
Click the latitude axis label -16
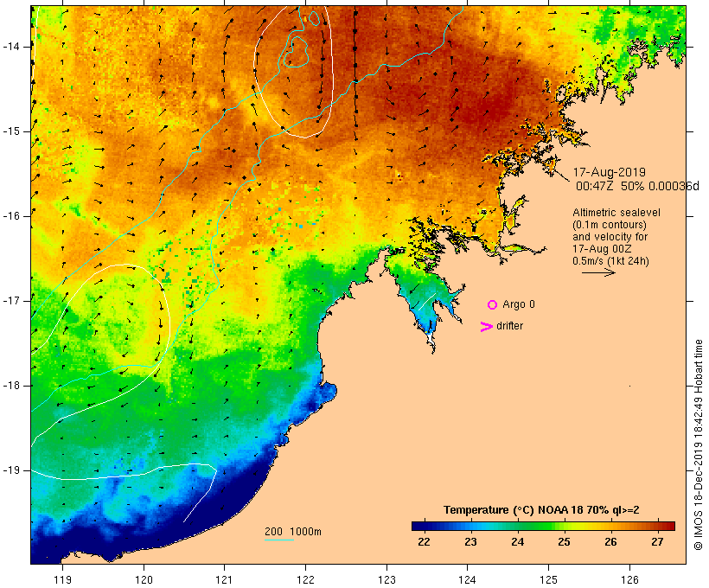(11, 216)
